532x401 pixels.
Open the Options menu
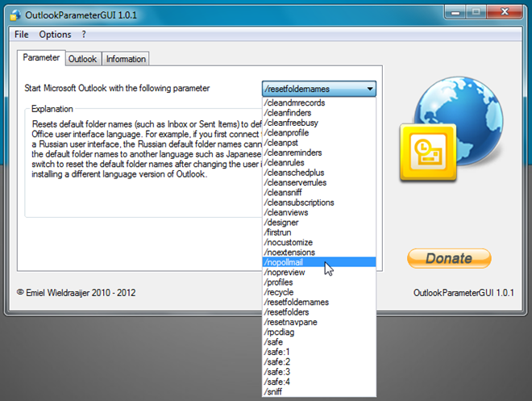55,35
